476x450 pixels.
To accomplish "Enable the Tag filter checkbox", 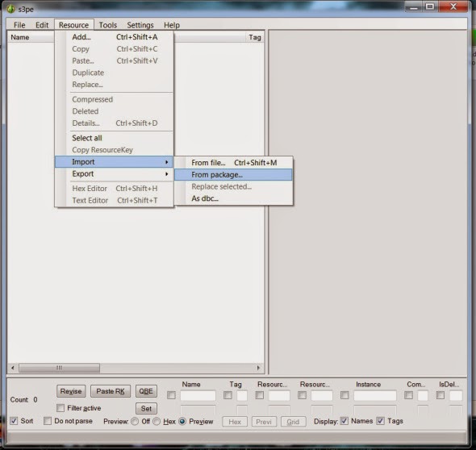I will coord(228,395).
